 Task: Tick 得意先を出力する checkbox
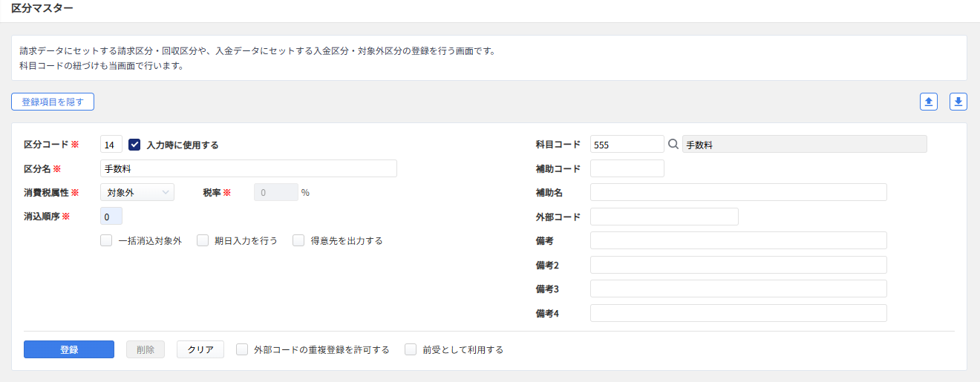pyautogui.click(x=298, y=240)
